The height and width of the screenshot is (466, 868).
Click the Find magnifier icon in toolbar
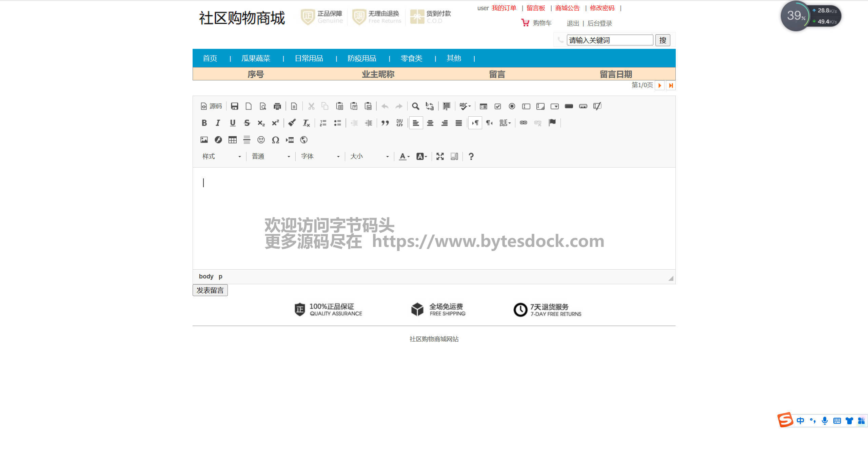click(x=415, y=106)
